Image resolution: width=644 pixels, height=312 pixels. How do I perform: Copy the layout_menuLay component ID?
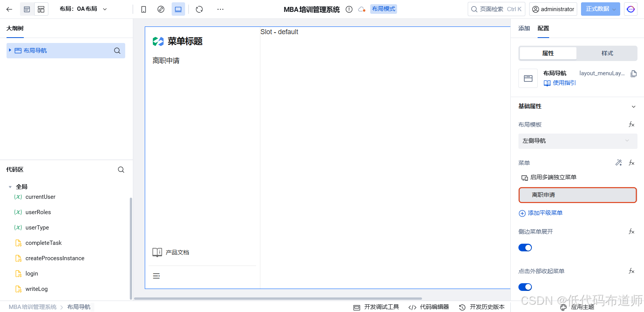[634, 73]
